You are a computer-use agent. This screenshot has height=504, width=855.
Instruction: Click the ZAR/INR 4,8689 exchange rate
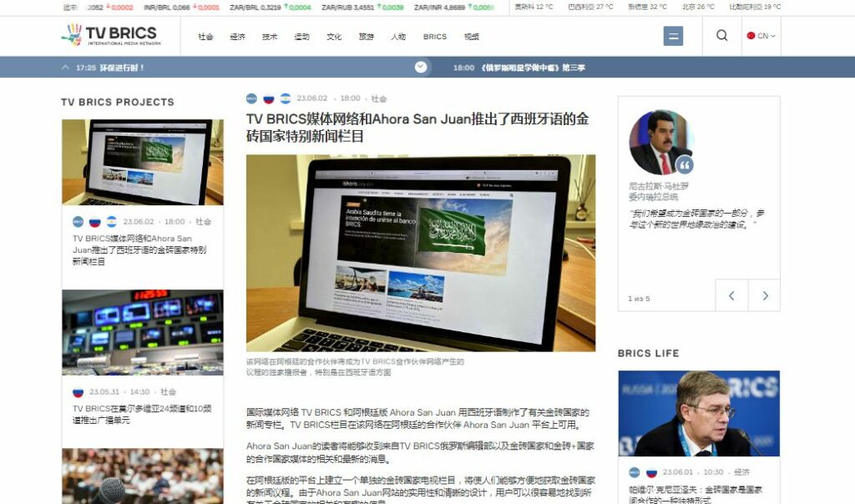click(454, 7)
